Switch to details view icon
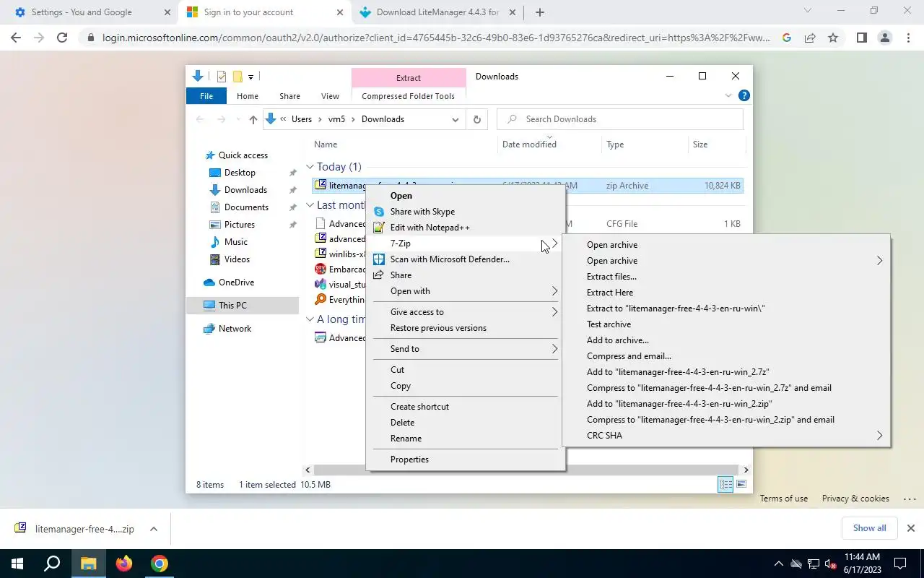 click(725, 485)
